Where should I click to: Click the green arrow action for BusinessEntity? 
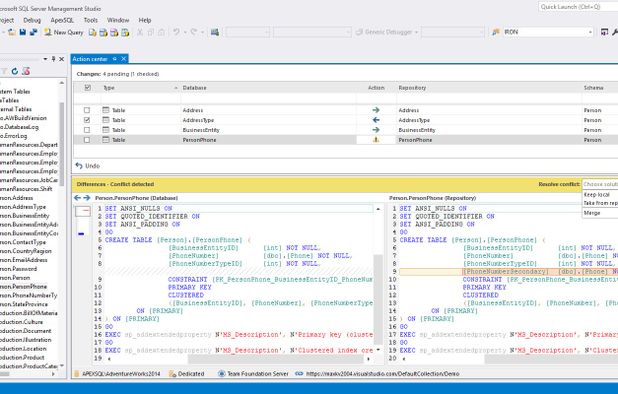(376, 130)
